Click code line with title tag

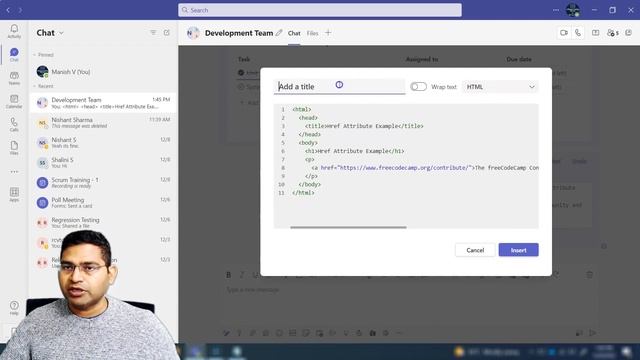pyautogui.click(x=364, y=126)
